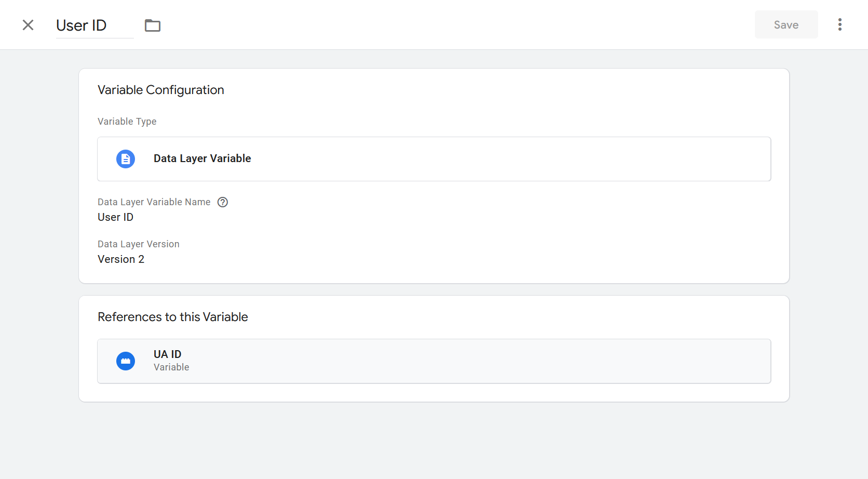Click the Variable Configuration heading
Viewport: 868px width, 479px height.
click(161, 90)
